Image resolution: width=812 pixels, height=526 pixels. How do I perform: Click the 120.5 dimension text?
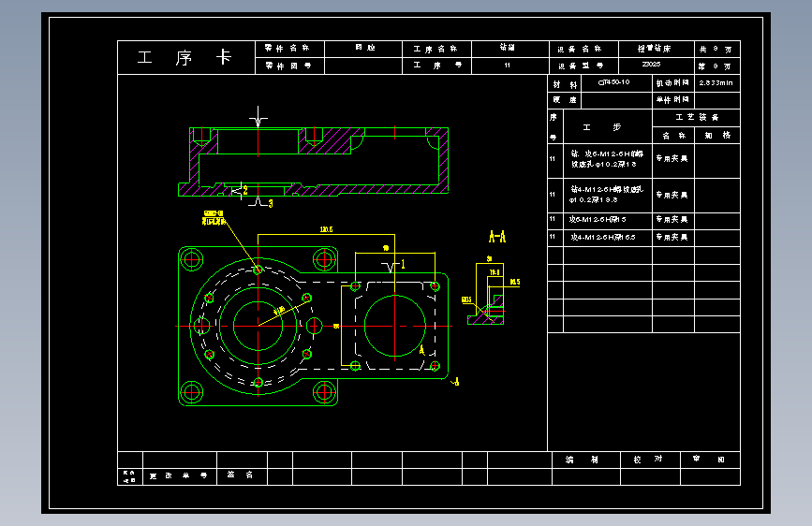coord(326,229)
